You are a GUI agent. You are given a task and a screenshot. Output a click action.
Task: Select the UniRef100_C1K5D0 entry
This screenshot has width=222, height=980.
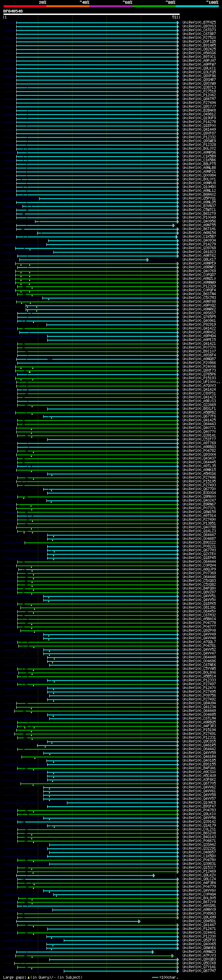(x=199, y=856)
